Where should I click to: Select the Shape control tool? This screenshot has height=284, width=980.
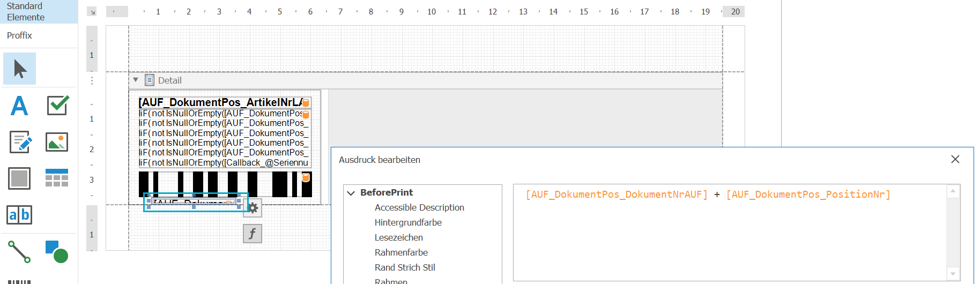pos(57,251)
